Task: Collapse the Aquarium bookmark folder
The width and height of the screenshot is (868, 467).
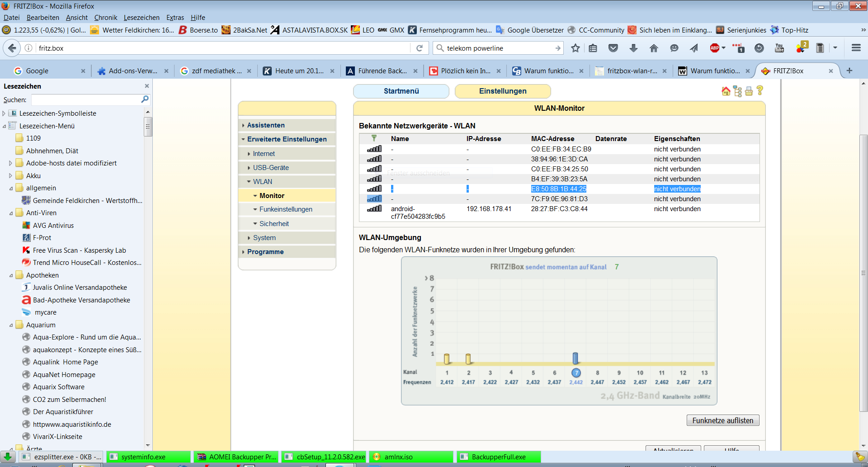Action: pyautogui.click(x=11, y=325)
